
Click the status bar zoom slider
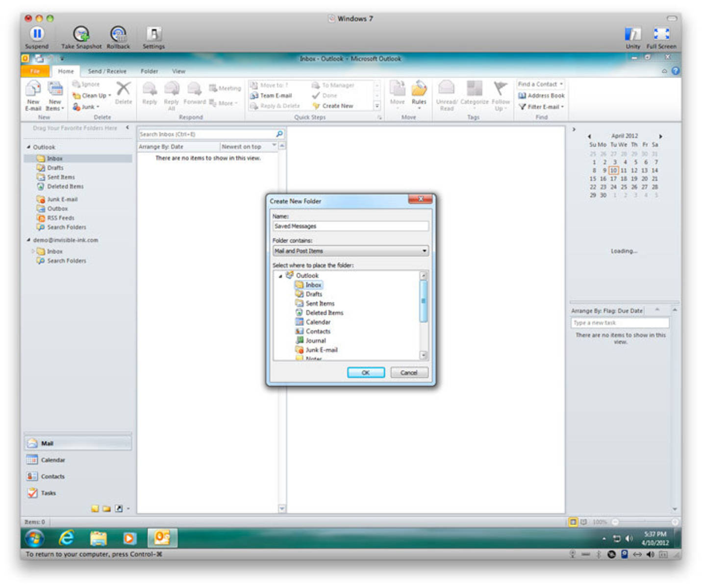[645, 522]
